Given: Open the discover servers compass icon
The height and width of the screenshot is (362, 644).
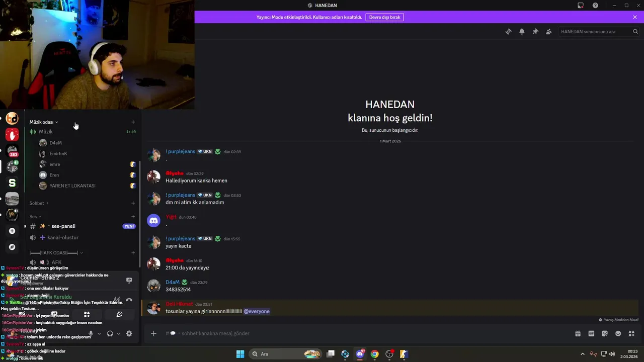Looking at the screenshot, I should (x=12, y=247).
